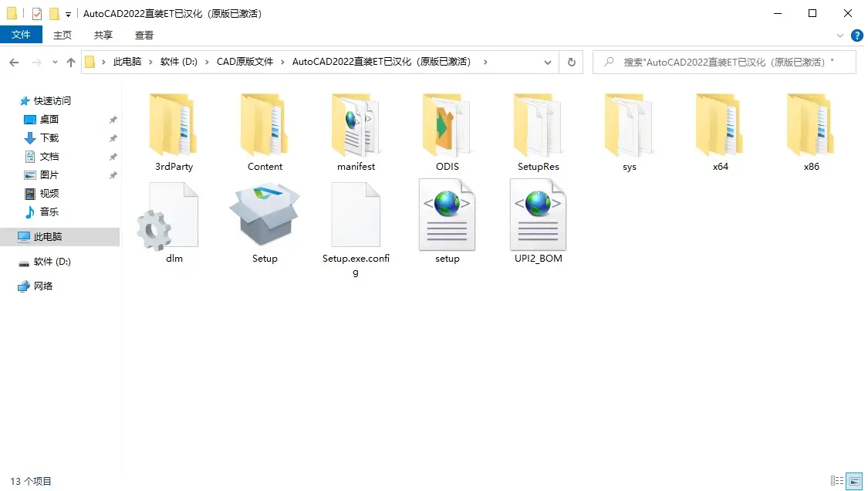Image resolution: width=868 pixels, height=491 pixels.
Task: Switch to large icons view layout
Action: tap(855, 481)
